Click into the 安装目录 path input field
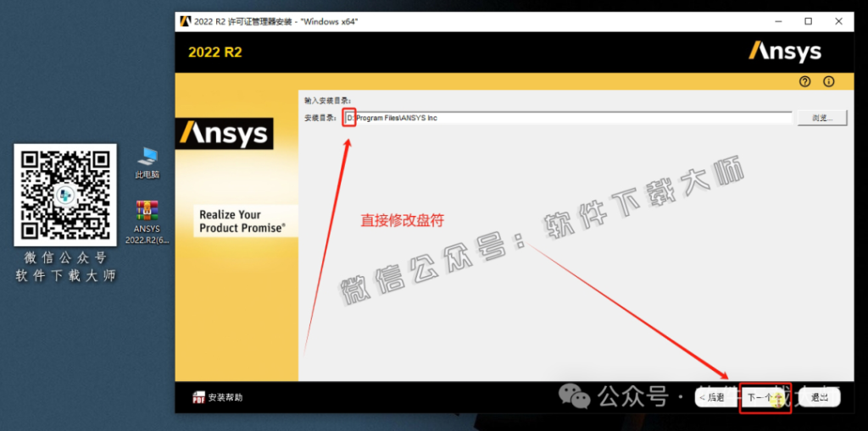Image resolution: width=868 pixels, height=431 pixels. click(568, 118)
